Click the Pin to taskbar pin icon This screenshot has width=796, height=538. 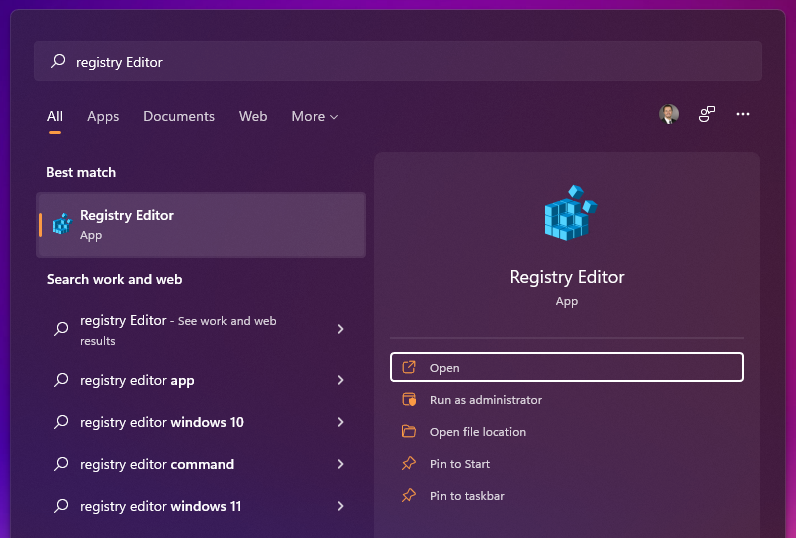click(x=409, y=495)
